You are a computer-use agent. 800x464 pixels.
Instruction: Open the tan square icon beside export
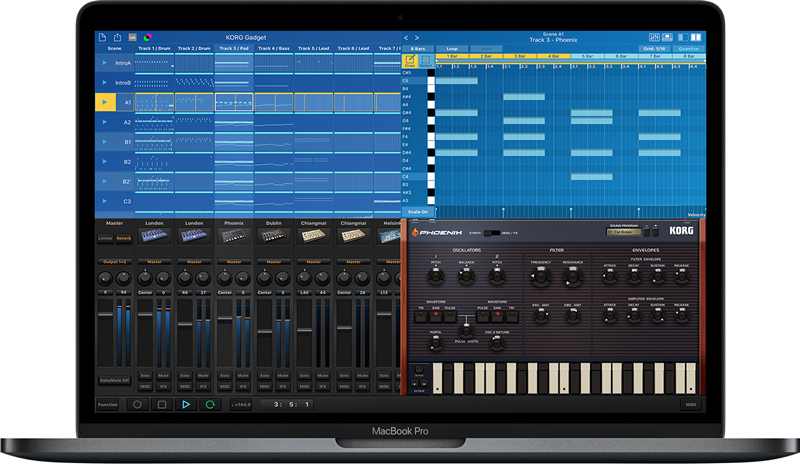[133, 37]
